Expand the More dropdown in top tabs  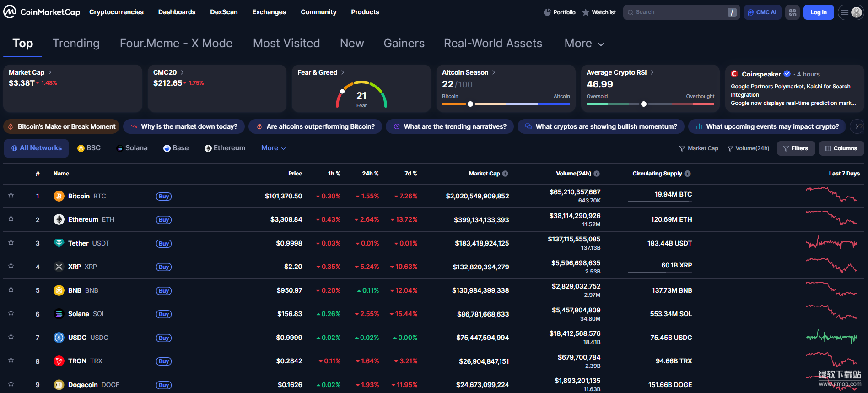click(x=584, y=44)
